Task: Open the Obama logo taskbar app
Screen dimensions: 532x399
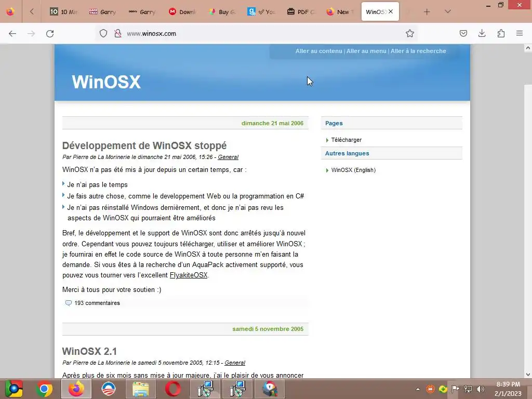Action: (x=109, y=389)
